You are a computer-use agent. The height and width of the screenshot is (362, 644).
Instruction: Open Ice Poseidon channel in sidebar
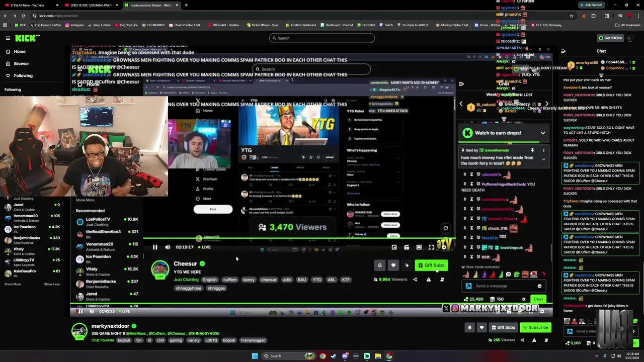point(31,229)
